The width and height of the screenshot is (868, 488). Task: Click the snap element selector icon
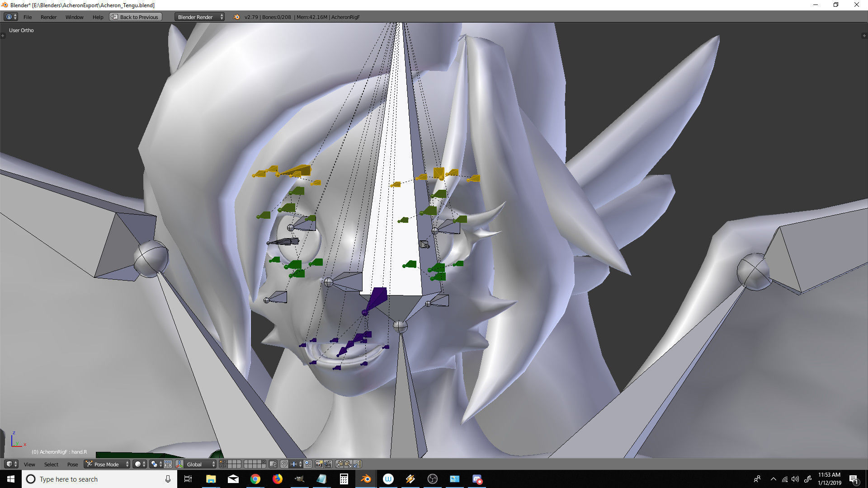296,464
